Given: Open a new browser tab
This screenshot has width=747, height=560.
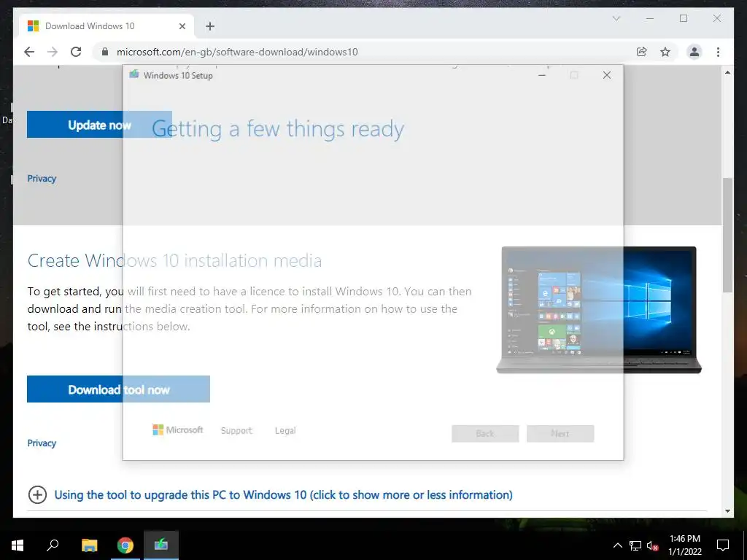Looking at the screenshot, I should [210, 26].
